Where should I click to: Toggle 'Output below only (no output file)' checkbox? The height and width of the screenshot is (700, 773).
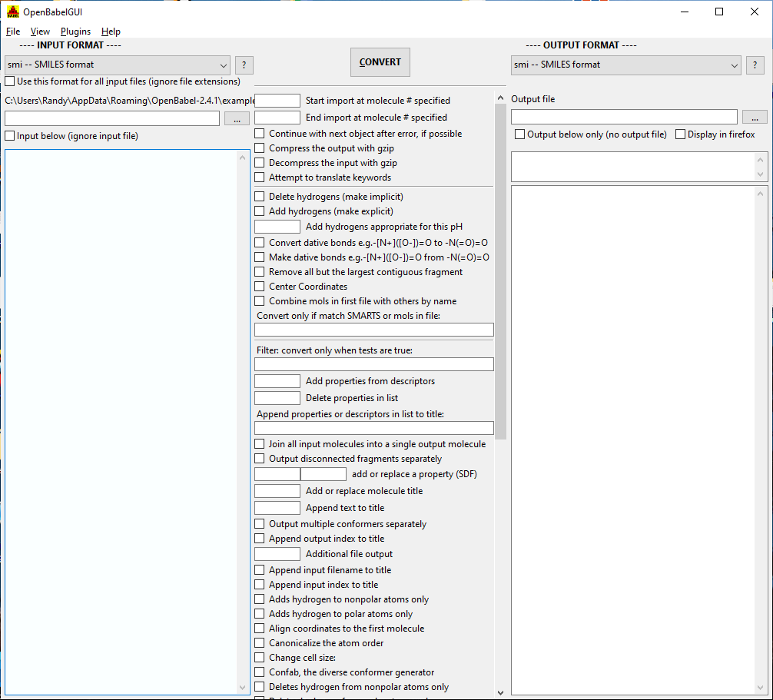pos(519,134)
